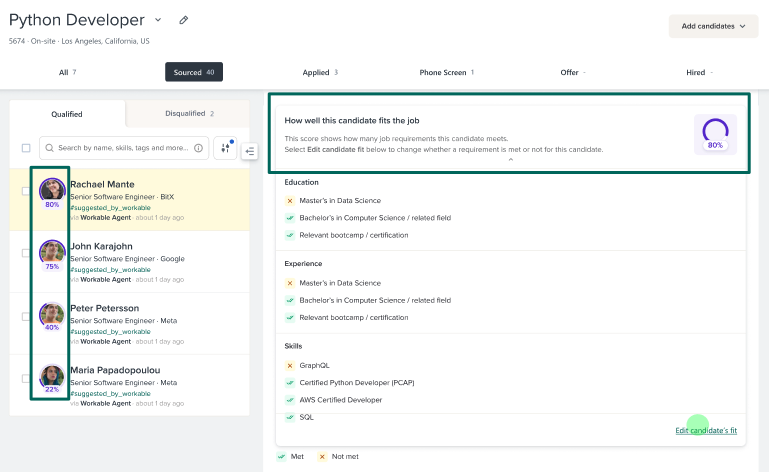
Task: Toggle the select-all candidates checkbox
Action: pos(26,148)
